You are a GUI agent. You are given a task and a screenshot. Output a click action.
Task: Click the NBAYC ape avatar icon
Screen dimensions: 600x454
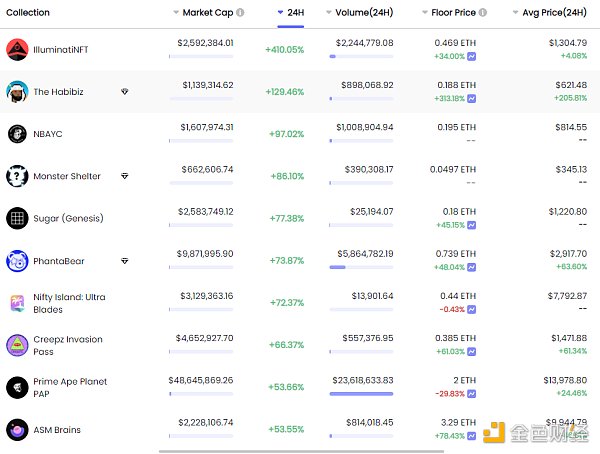[17, 134]
